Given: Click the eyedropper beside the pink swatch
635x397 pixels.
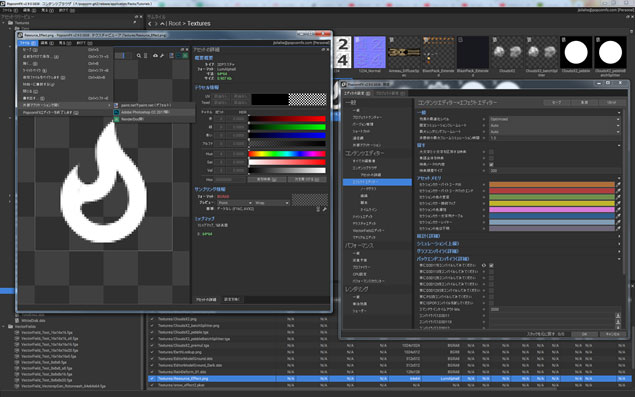Looking at the screenshot, I should [x=618, y=209].
